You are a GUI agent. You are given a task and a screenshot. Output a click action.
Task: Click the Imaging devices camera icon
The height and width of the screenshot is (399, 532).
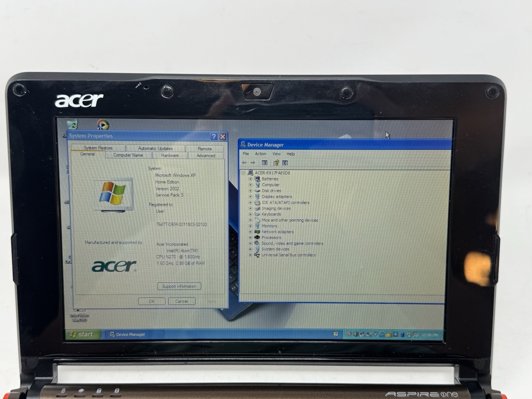[x=257, y=208]
